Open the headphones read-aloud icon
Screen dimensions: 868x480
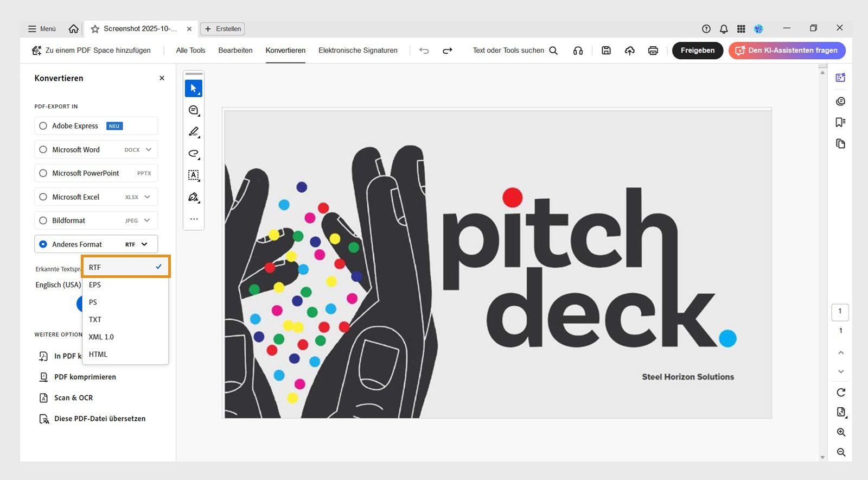578,50
